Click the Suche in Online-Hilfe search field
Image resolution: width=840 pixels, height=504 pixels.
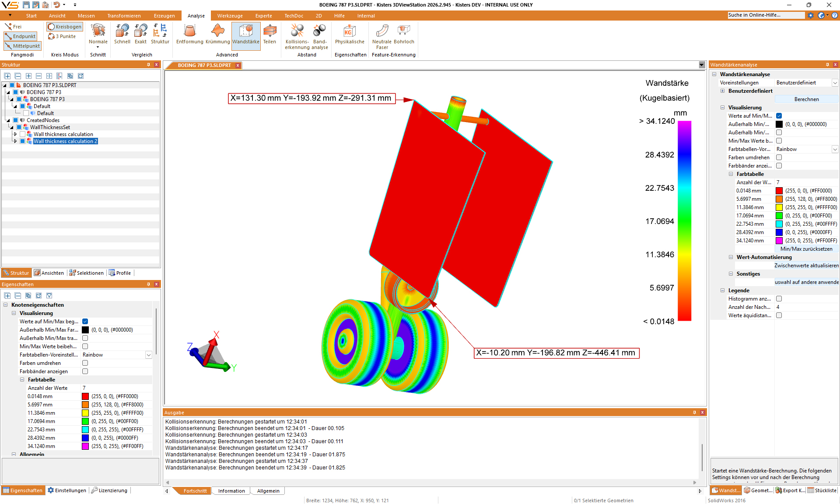tap(766, 15)
